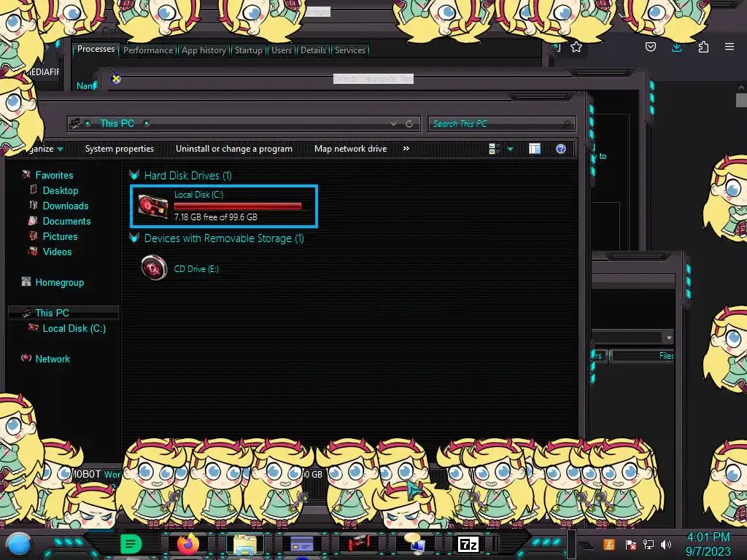Select This PC in the navigation pane
The height and width of the screenshot is (560, 747).
coord(63,312)
